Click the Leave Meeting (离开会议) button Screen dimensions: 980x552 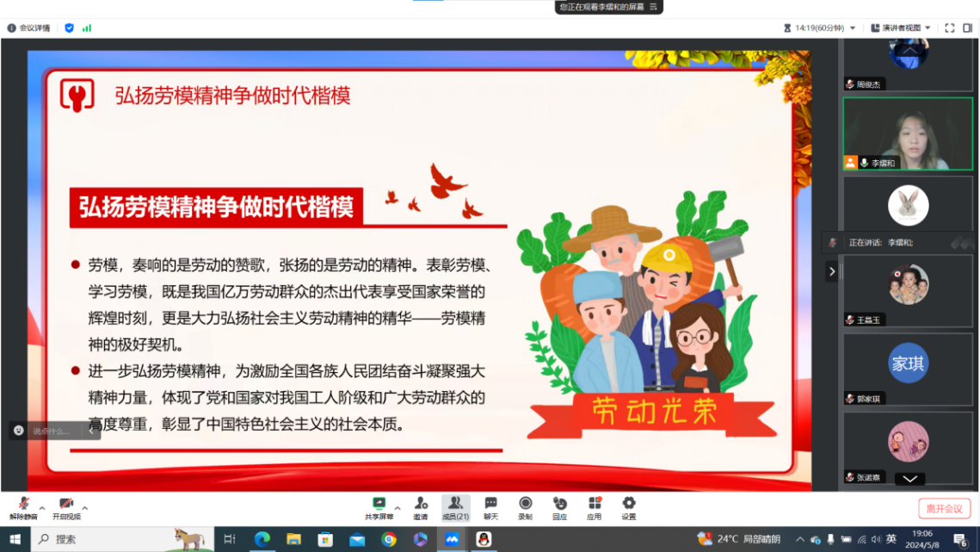coord(944,508)
